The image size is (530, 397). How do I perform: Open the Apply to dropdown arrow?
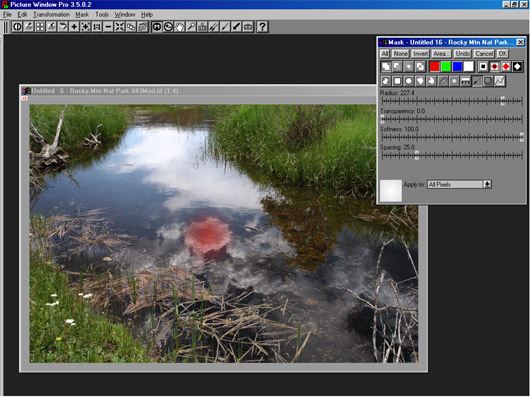point(487,184)
